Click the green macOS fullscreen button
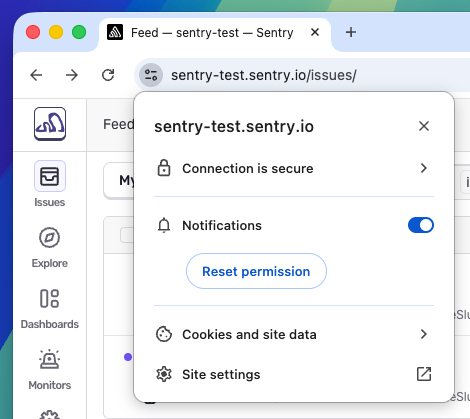 click(79, 32)
